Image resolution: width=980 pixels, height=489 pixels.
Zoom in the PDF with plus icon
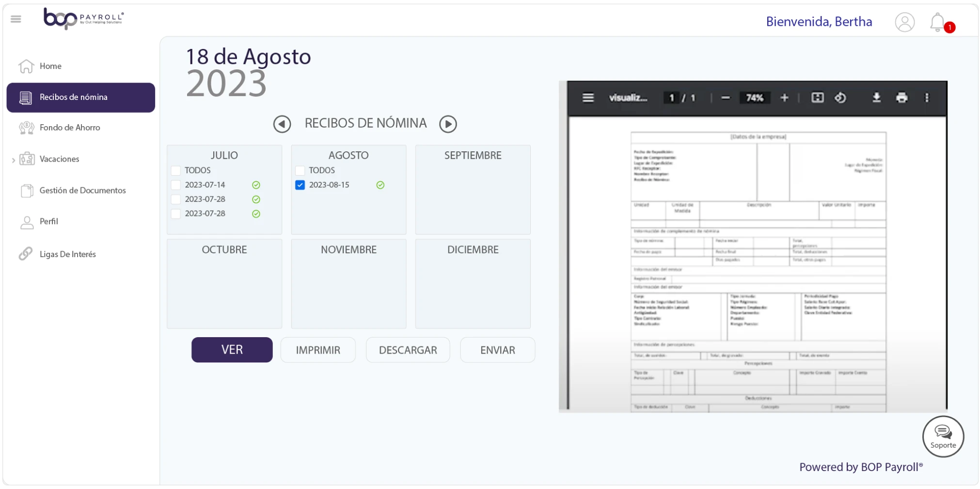[784, 98]
